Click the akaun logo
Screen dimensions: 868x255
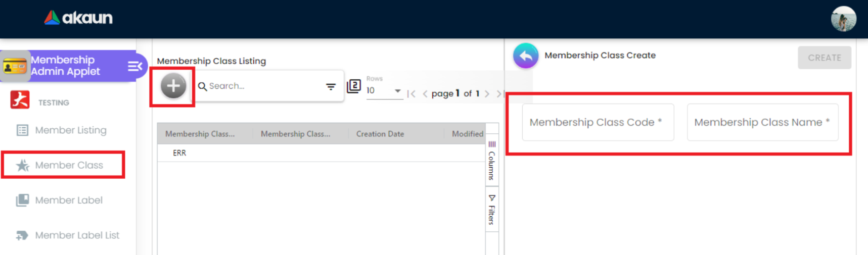click(78, 18)
